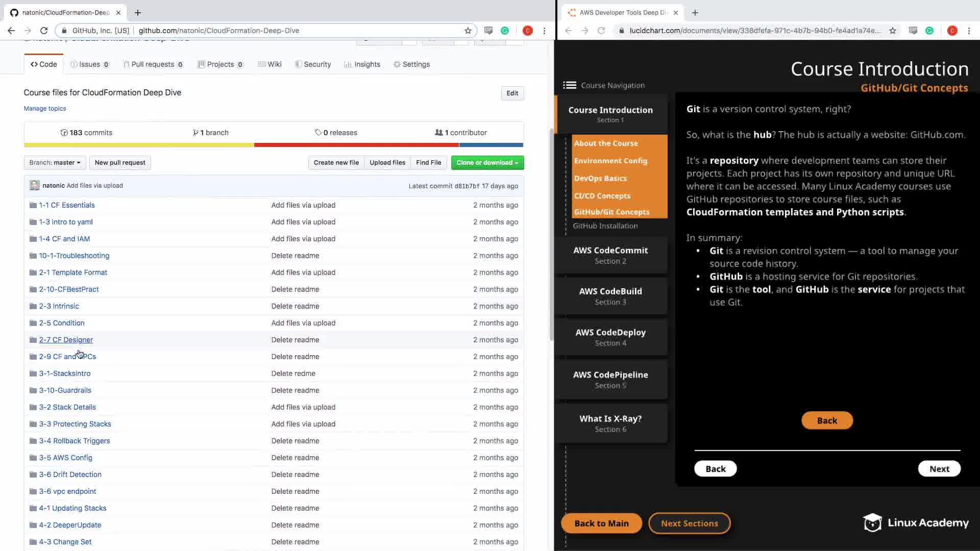Click the repository language color bar
The image size is (980, 551).
274,145
